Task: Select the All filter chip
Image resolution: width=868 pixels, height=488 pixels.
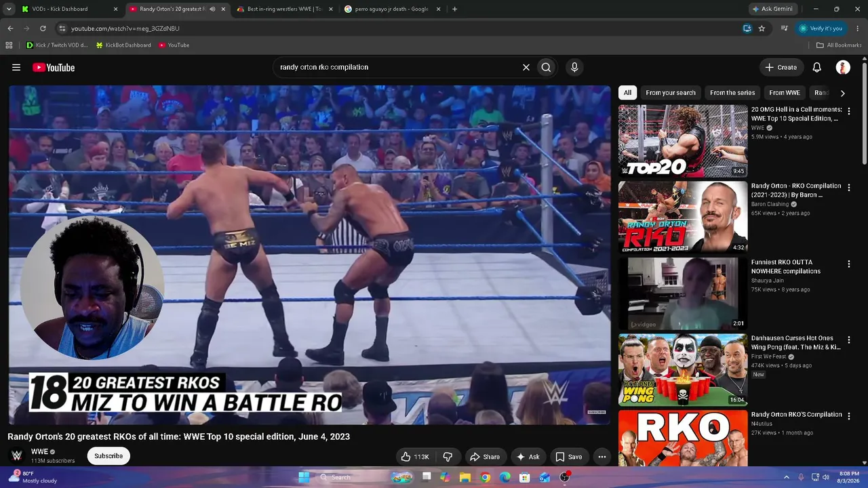Action: tap(627, 93)
